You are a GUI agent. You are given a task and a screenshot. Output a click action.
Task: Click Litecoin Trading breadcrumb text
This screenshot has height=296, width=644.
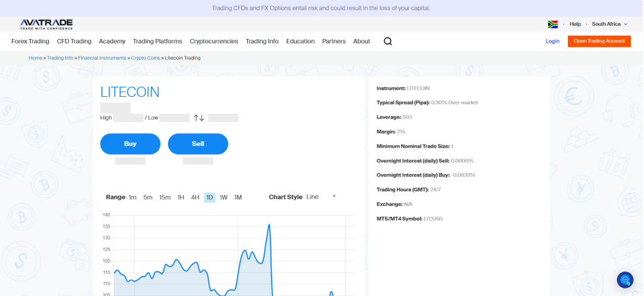(183, 58)
